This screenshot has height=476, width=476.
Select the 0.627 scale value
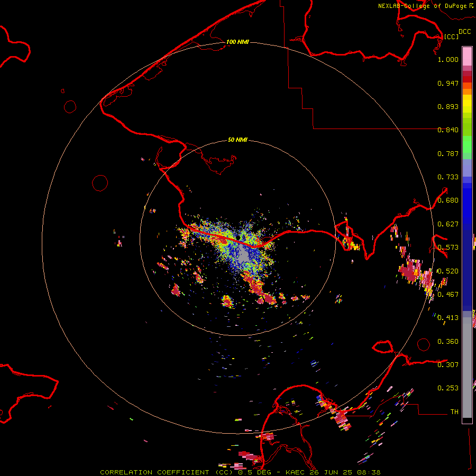[x=448, y=224]
